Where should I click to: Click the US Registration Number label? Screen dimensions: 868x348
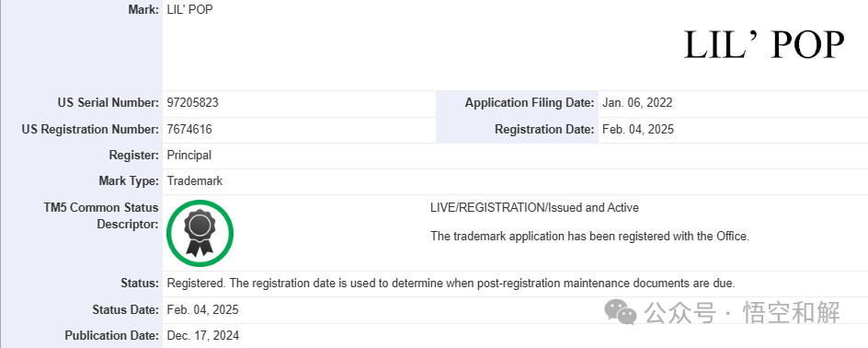click(90, 129)
